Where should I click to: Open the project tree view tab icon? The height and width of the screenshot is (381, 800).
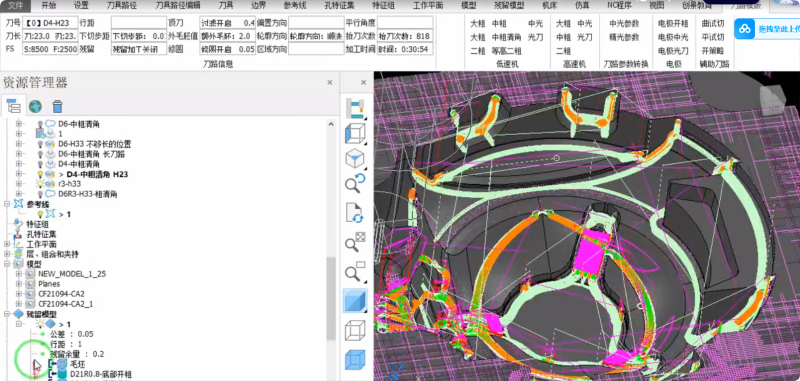13,106
